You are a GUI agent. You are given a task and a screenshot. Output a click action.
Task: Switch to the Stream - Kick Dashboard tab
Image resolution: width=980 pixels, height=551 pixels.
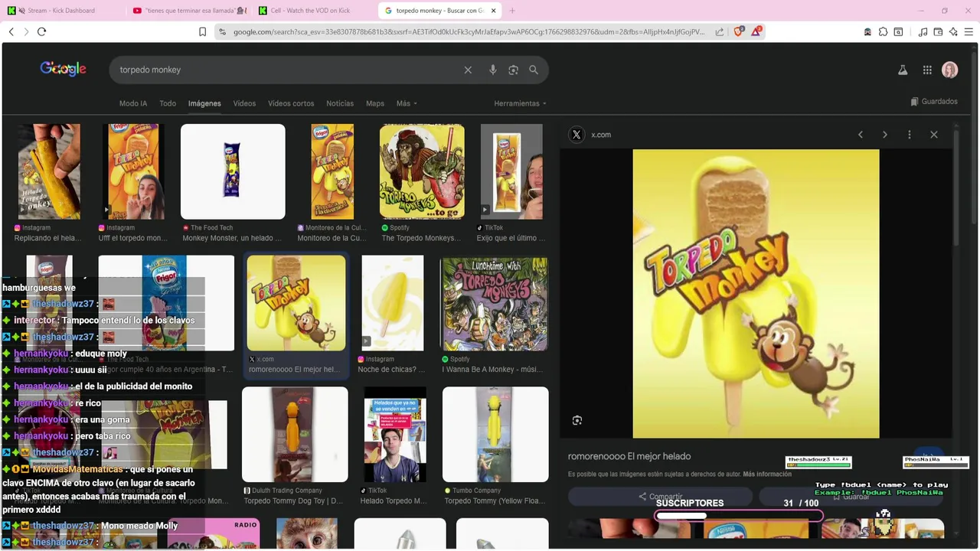point(61,11)
